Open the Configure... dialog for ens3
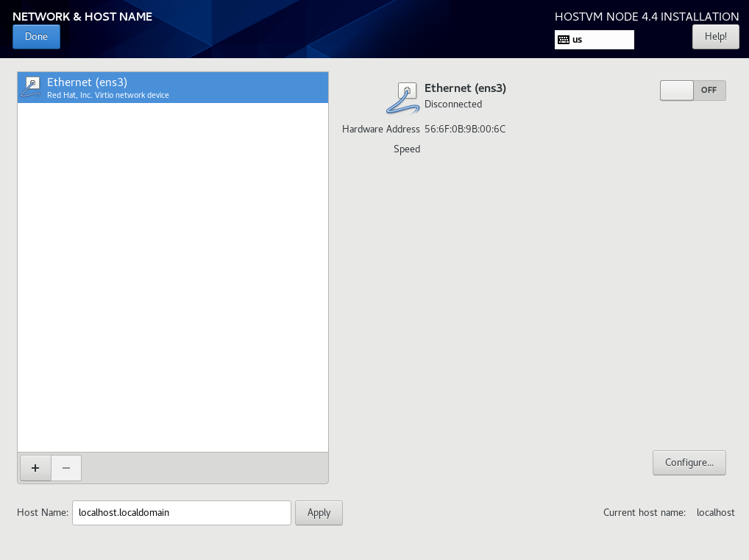The width and height of the screenshot is (749, 560). click(689, 463)
